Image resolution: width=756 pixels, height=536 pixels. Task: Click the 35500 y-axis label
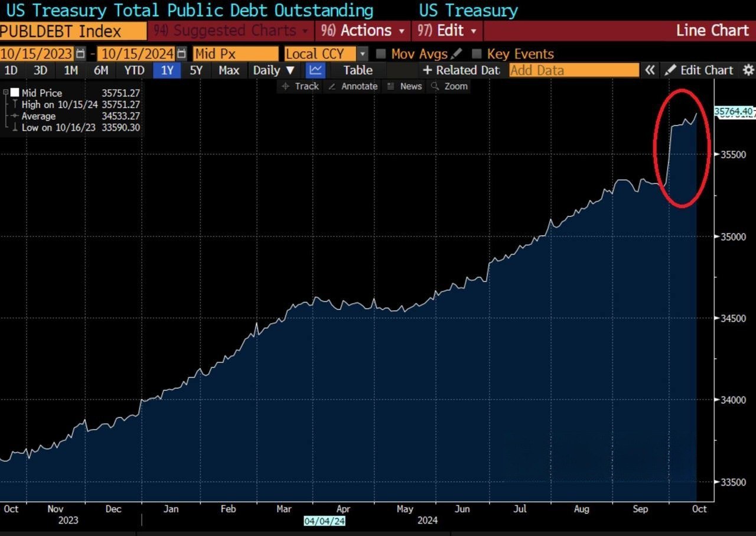pos(734,154)
